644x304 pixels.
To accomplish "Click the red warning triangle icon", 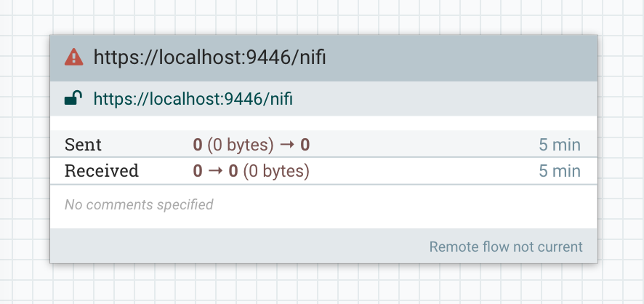I will click(x=74, y=57).
